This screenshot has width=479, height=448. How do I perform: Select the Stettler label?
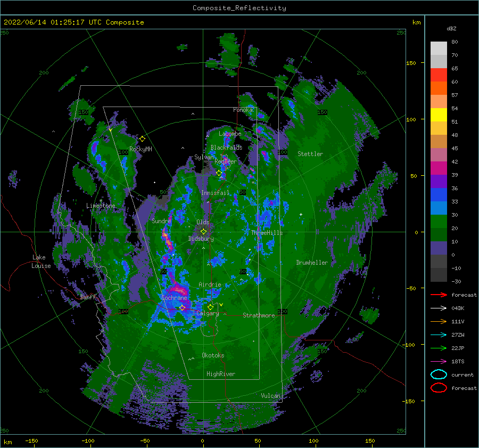(x=310, y=154)
